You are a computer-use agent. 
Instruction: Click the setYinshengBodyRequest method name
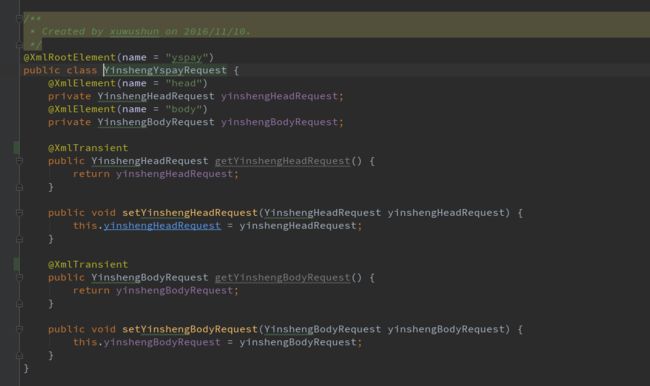tap(190, 329)
